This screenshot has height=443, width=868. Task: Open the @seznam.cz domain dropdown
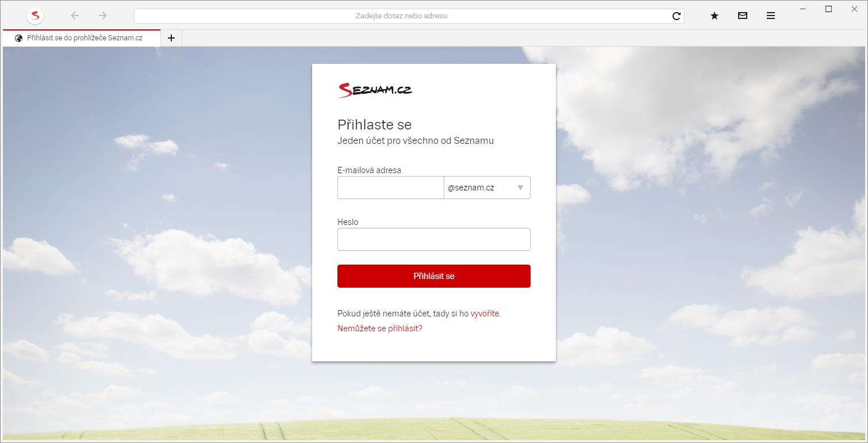coord(487,188)
